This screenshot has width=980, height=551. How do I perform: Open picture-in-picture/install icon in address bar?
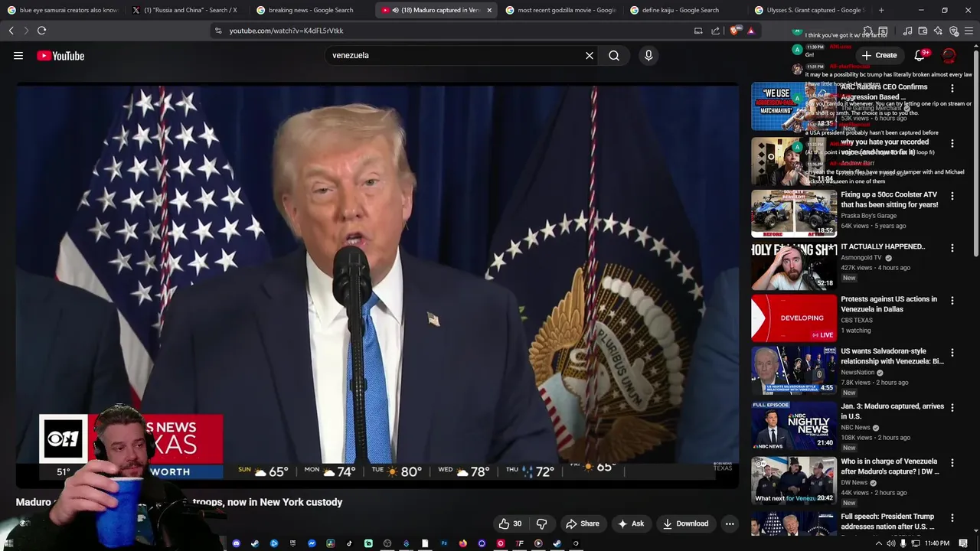tap(698, 31)
